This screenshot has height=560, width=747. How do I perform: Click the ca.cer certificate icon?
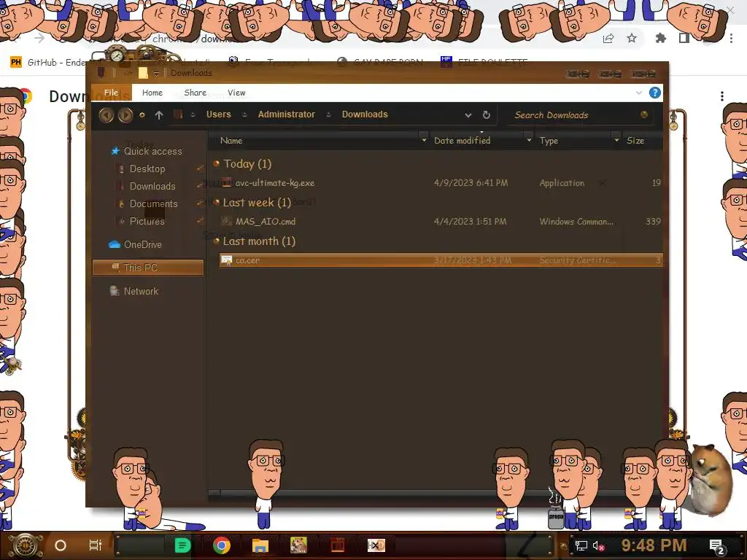tap(227, 260)
